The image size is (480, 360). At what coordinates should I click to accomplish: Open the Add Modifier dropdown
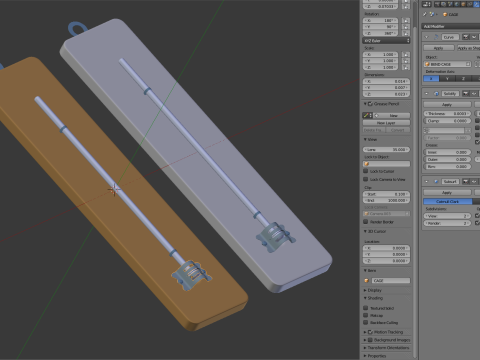coord(451,26)
